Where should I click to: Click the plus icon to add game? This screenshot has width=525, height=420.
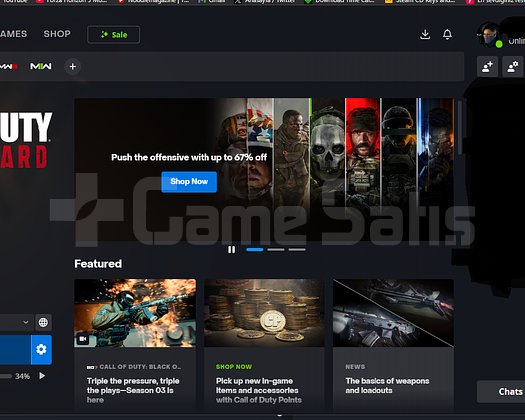pos(73,67)
